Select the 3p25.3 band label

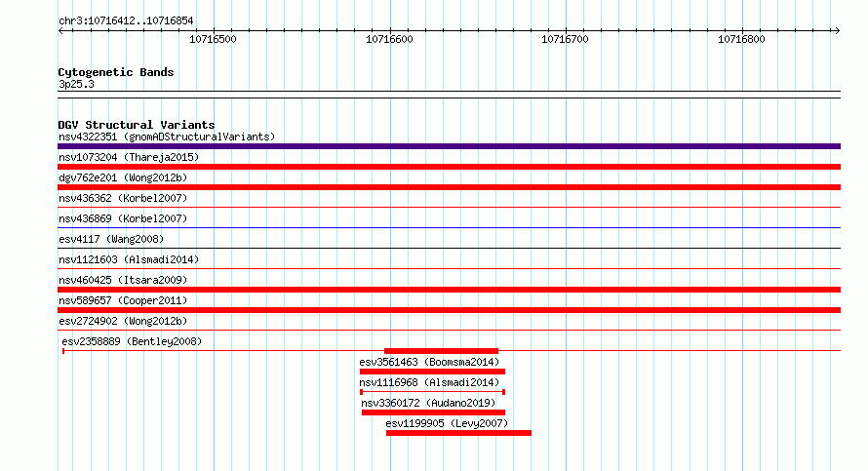click(x=76, y=84)
